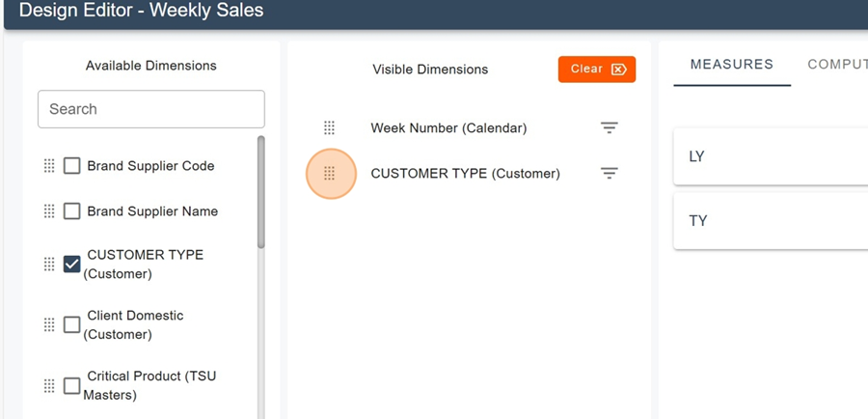Click highlighted drag handle of visible CUSTOMER TYPE
Viewport: 868px width, 419px height.
point(330,174)
